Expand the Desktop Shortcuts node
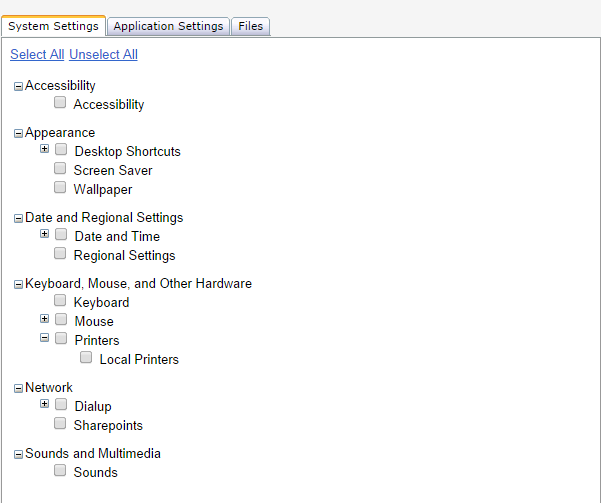This screenshot has height=503, width=601. tap(44, 149)
